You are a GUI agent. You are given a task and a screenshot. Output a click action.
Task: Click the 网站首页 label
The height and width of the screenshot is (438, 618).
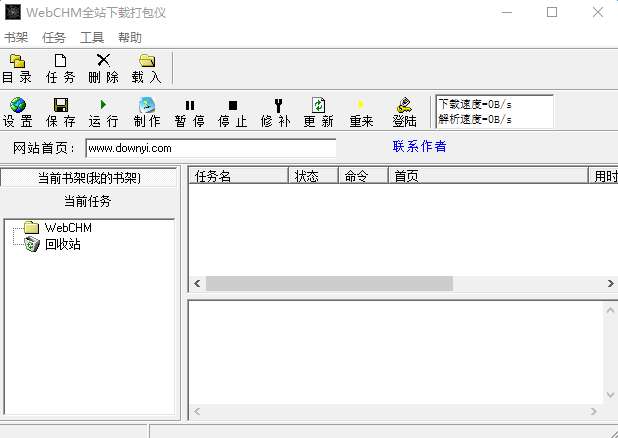[x=43, y=148]
